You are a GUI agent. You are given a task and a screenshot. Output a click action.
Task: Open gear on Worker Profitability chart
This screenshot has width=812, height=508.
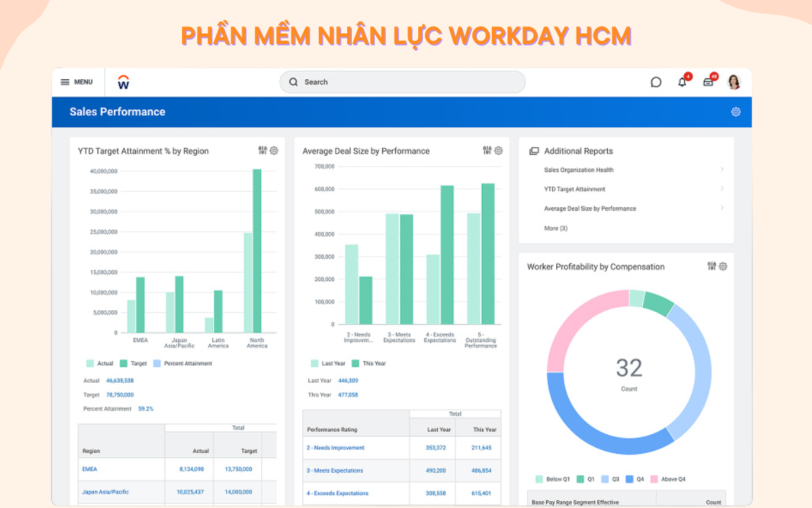tap(723, 266)
